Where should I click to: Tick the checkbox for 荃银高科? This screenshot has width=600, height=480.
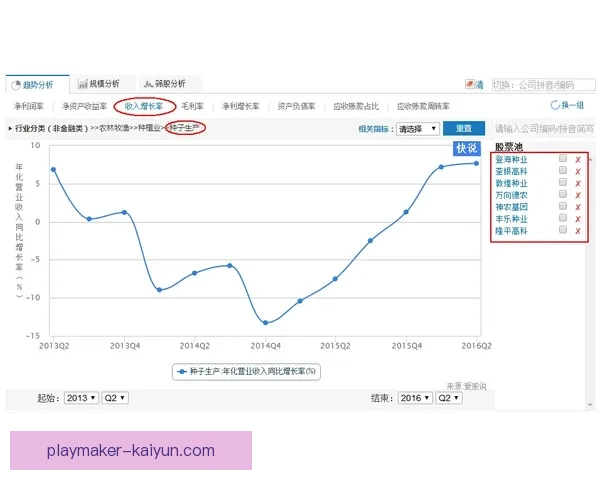pyautogui.click(x=563, y=170)
